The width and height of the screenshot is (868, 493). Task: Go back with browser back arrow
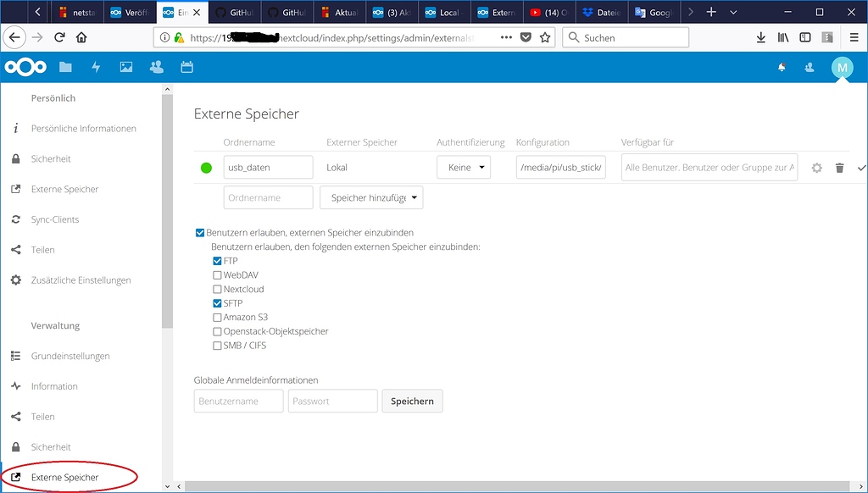[14, 37]
